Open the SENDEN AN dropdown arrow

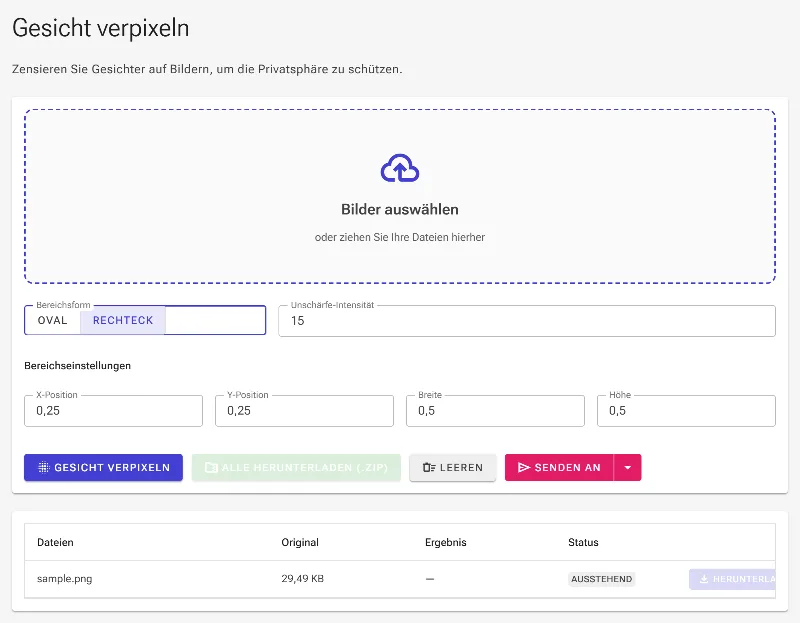click(628, 467)
